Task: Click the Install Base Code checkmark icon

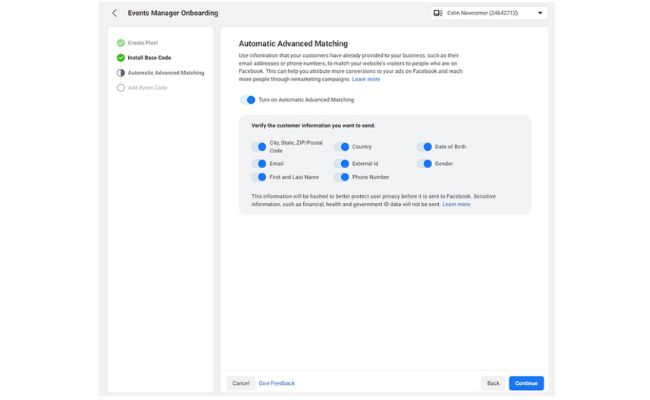Action: (x=121, y=58)
